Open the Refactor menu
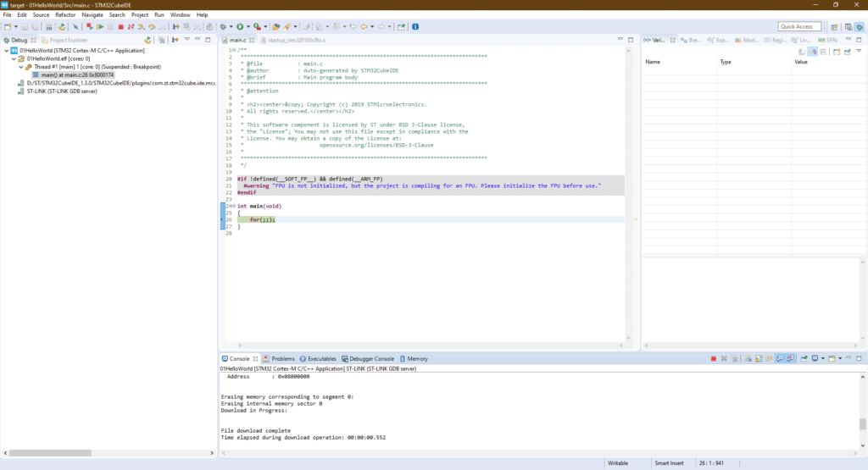 click(x=65, y=14)
